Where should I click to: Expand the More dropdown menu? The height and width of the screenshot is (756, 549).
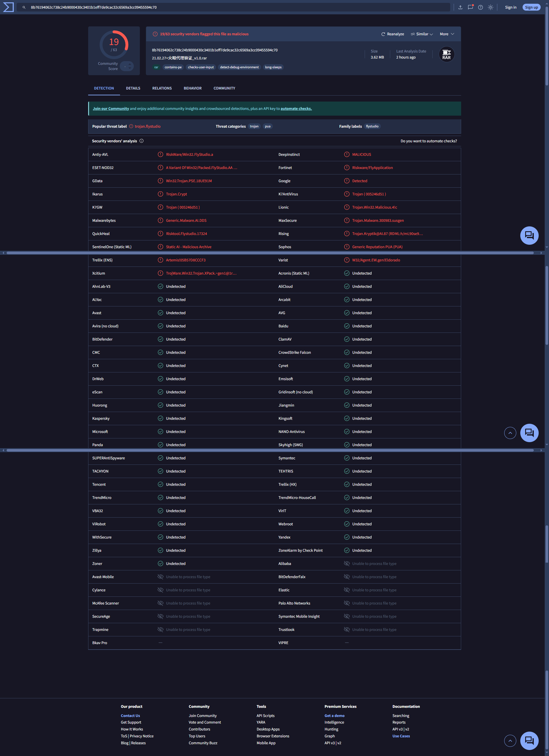[447, 34]
